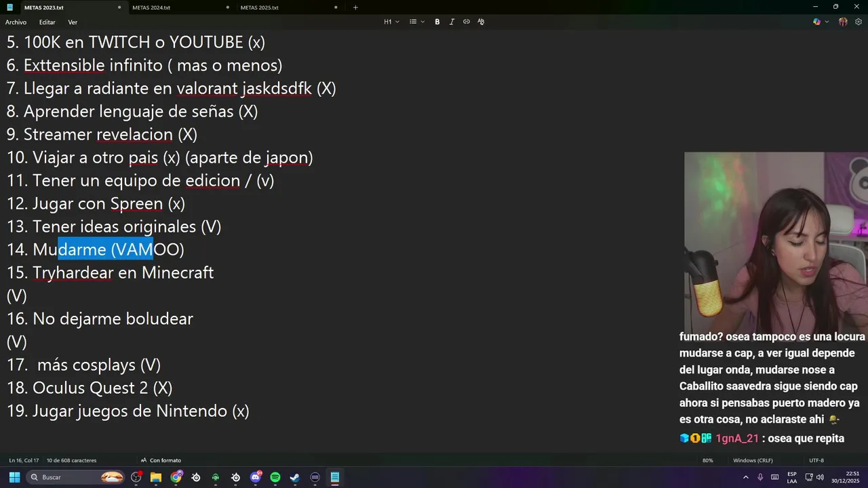Image resolution: width=868 pixels, height=488 pixels.
Task: Open touch keyboard icon in tray
Action: [775, 477]
